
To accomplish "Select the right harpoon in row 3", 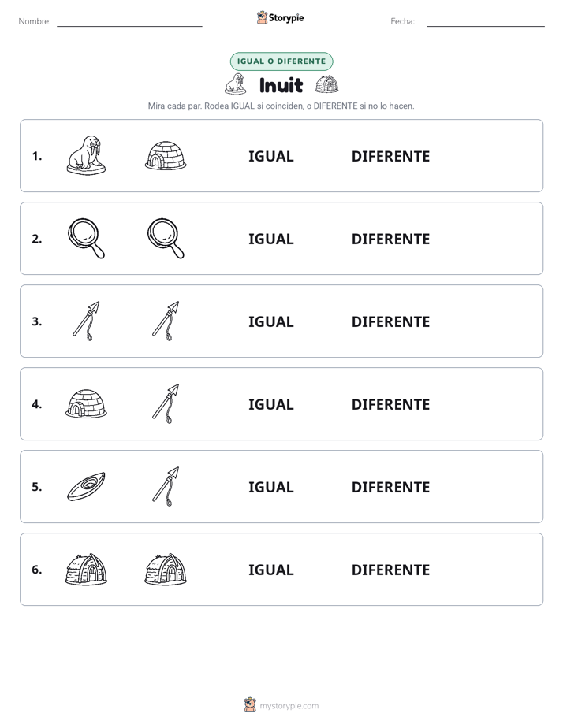I will [166, 321].
